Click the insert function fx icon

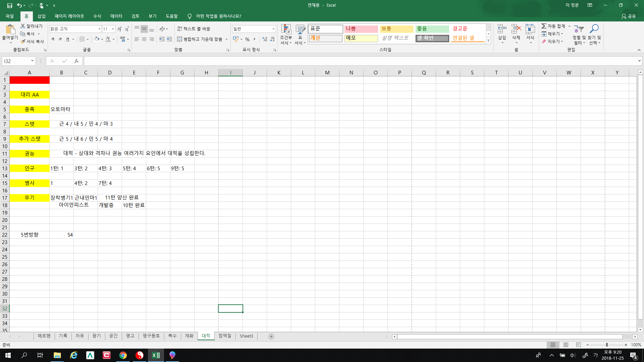(76, 61)
